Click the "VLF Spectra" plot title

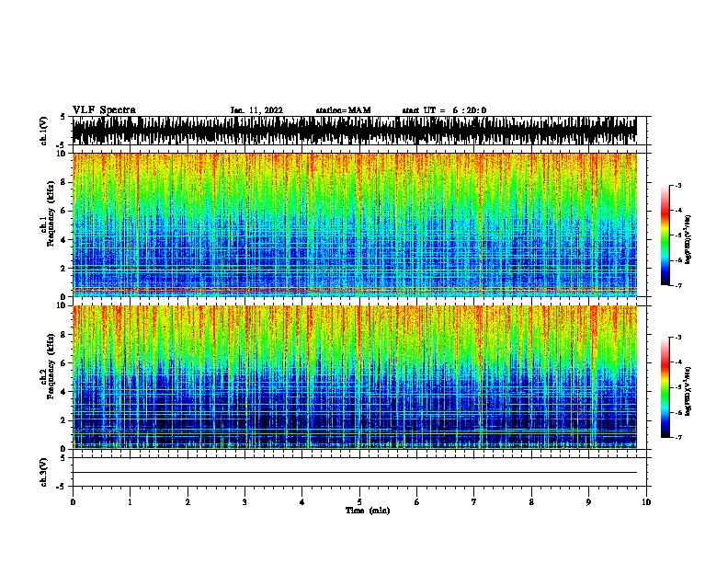[x=105, y=110]
